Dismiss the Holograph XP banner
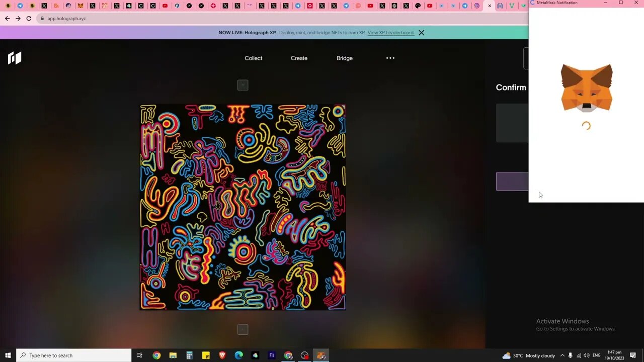The width and height of the screenshot is (644, 362). coord(421,33)
